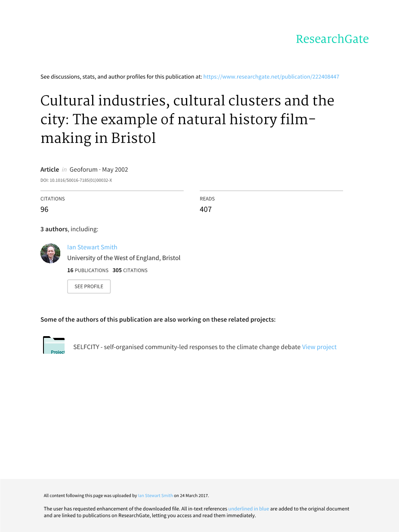Viewport: 399px width, 532px height.
Task: Open uploader Ian Stewart Smith link in footer
Action: 155,496
